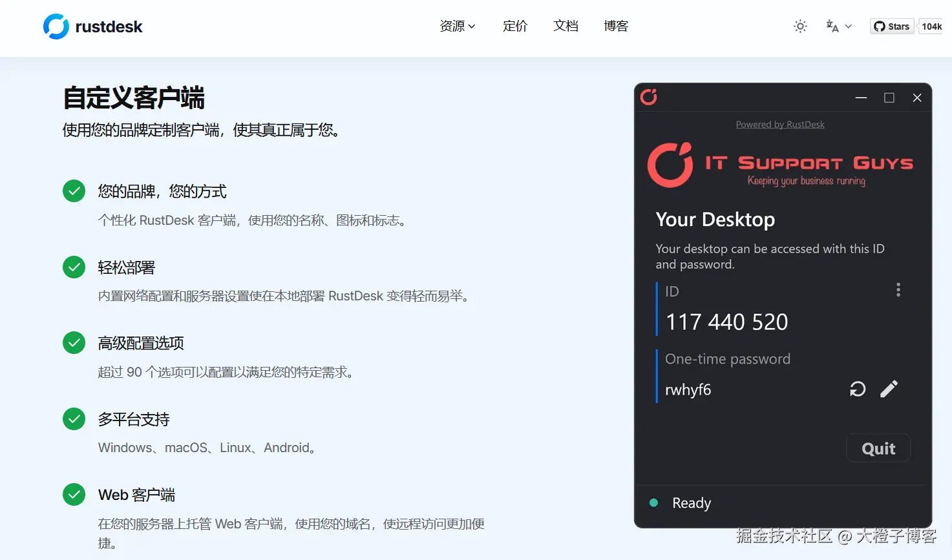Click the check icon beside 您的品牌，您的方式
952x560 pixels.
point(74,191)
